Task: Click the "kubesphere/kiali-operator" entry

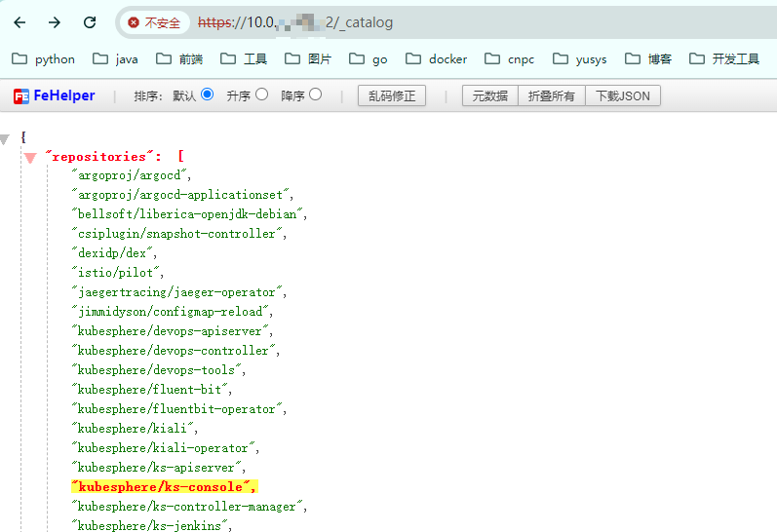Action: pyautogui.click(x=166, y=448)
